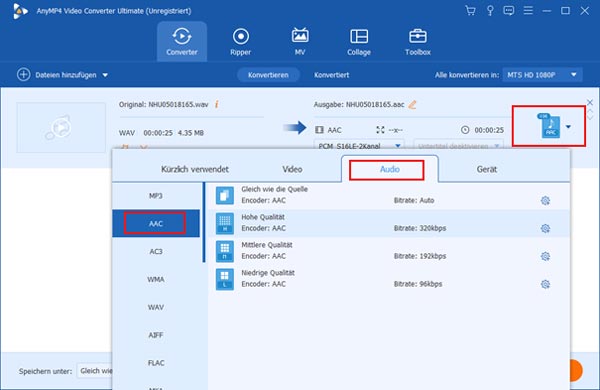Open the feedback chat icon
The image size is (600, 390).
[509, 11]
